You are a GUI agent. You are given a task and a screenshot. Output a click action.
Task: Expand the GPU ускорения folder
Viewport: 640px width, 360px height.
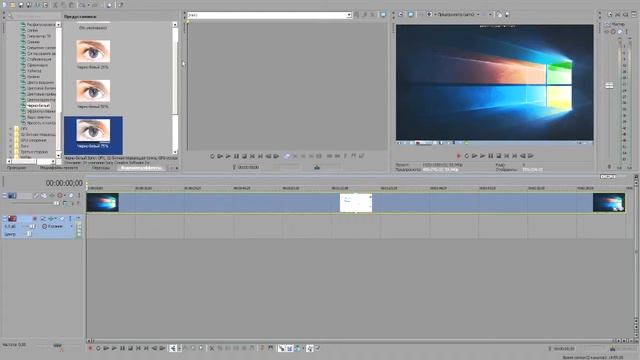coord(11,140)
